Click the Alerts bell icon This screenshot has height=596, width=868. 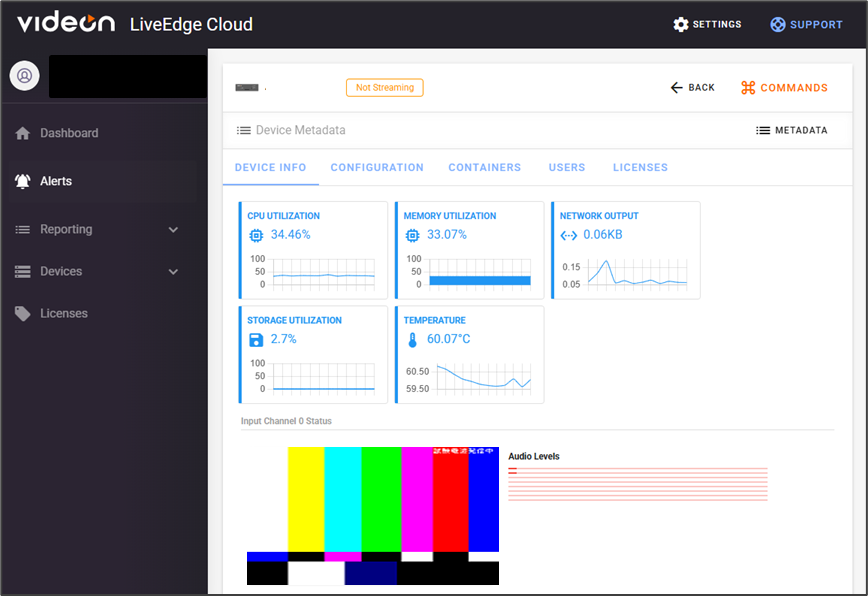click(x=23, y=181)
